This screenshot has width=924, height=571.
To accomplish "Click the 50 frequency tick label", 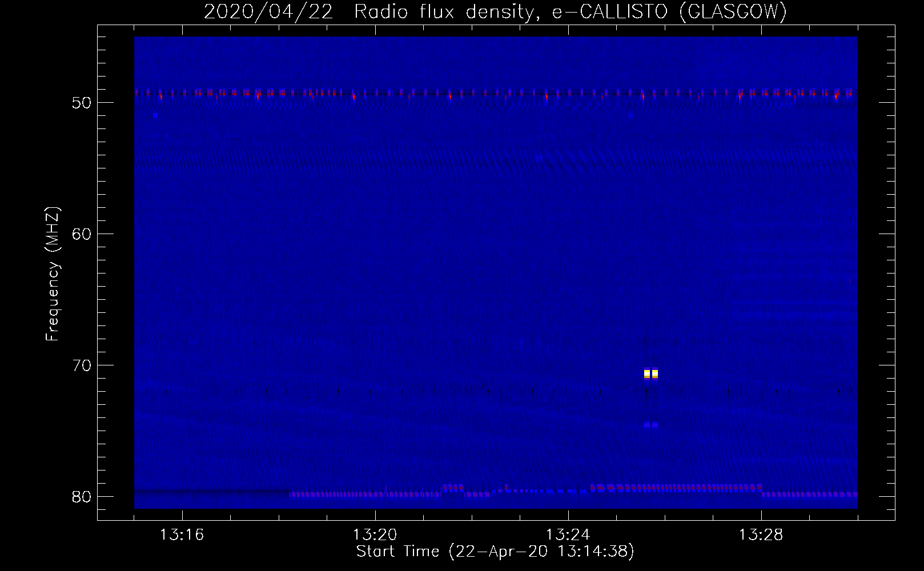I will tap(82, 103).
